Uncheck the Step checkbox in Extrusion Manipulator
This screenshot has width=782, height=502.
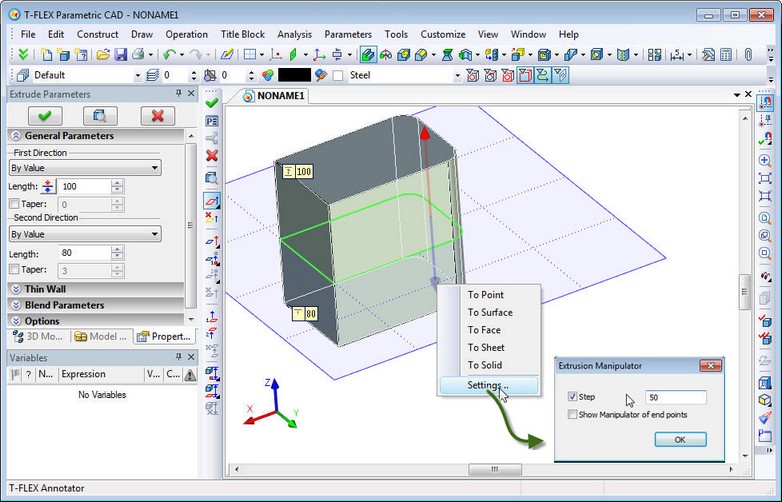click(572, 397)
